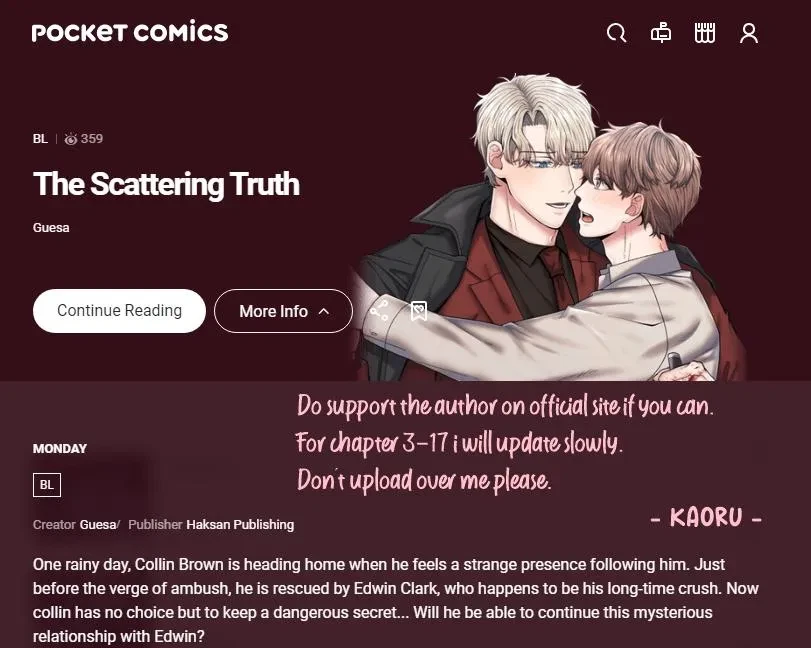Open author Guesa under the title
The width and height of the screenshot is (811, 648).
tap(51, 228)
